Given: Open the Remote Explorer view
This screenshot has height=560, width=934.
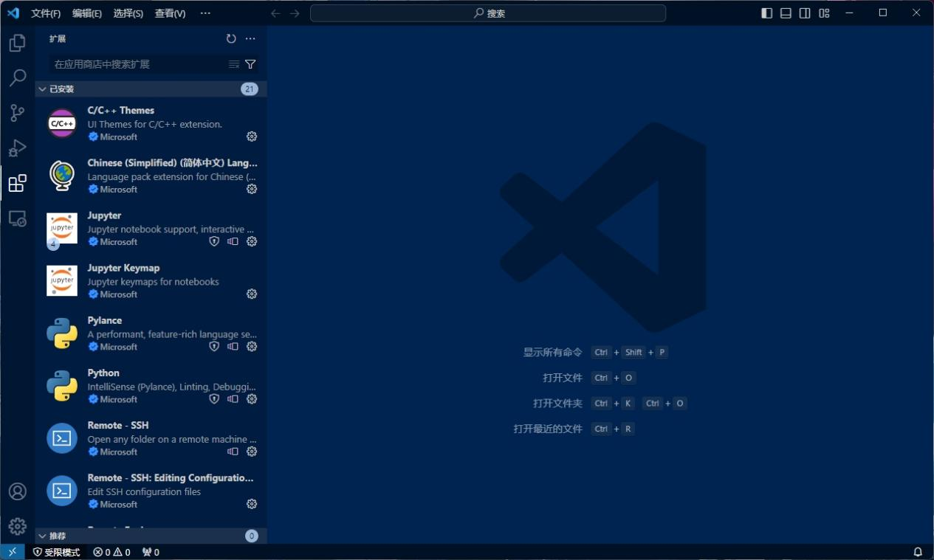Looking at the screenshot, I should (17, 218).
